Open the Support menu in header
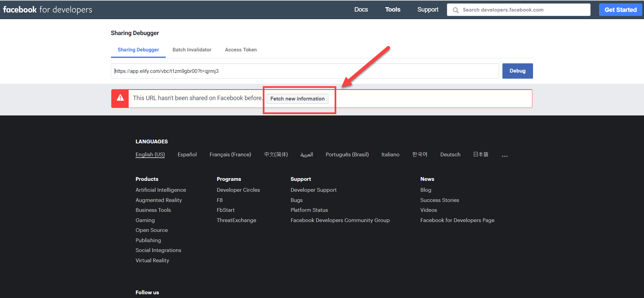This screenshot has width=644, height=298. pyautogui.click(x=428, y=10)
